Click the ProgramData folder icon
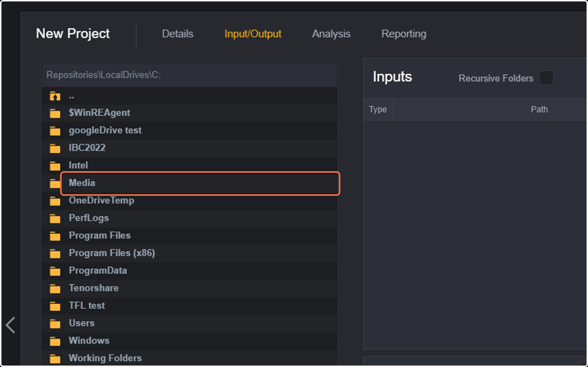The width and height of the screenshot is (588, 367). pyautogui.click(x=55, y=271)
